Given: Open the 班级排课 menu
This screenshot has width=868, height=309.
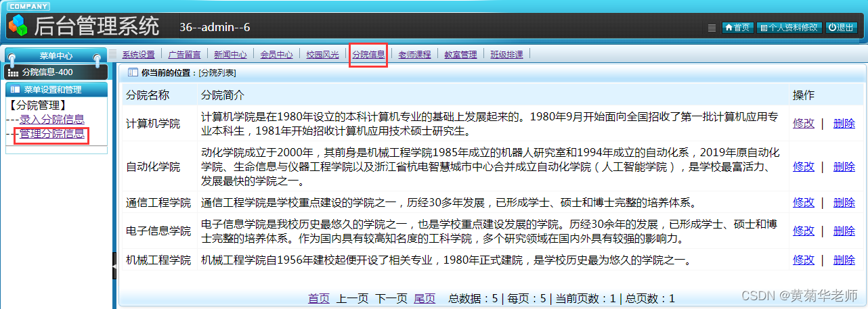Looking at the screenshot, I should [x=506, y=55].
